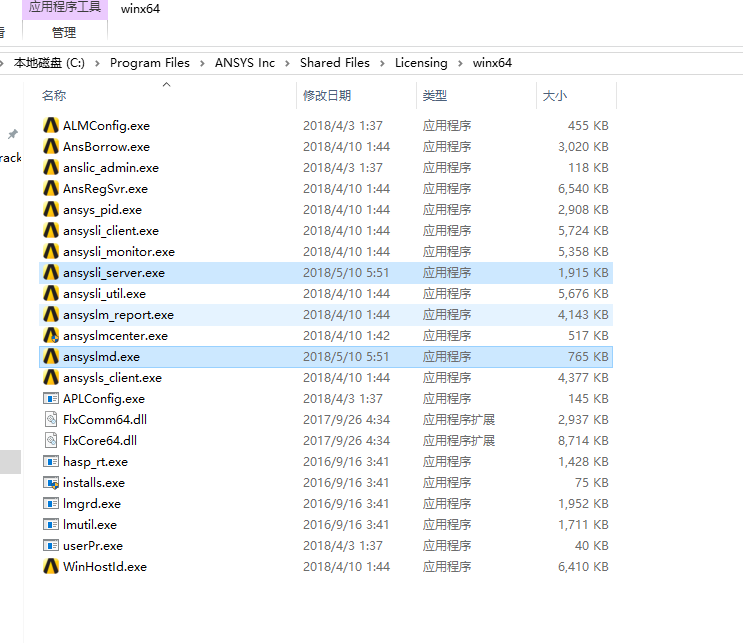Screen dimensions: 743x643
Task: Click the APLConfig.exe window icon
Action: pos(51,398)
